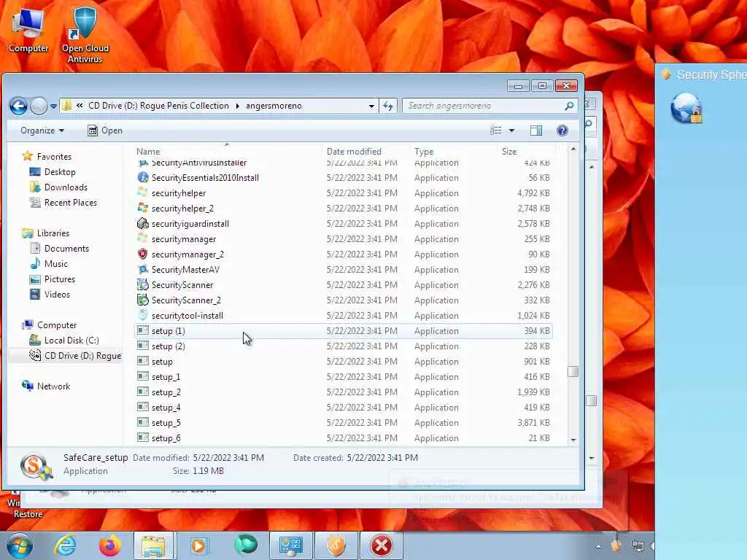Refresh the angersmoreno folder view
Image resolution: width=747 pixels, height=560 pixels.
click(388, 106)
